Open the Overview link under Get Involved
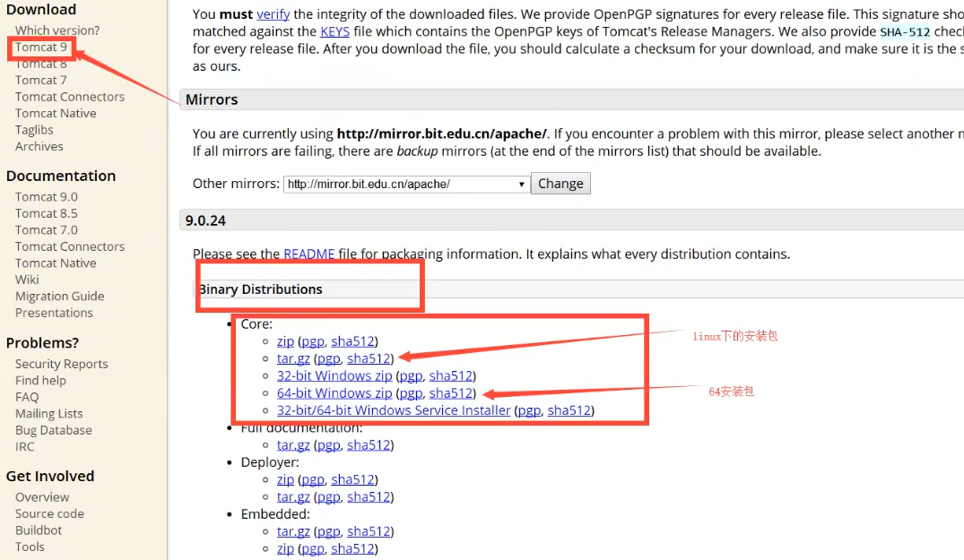 tap(42, 497)
